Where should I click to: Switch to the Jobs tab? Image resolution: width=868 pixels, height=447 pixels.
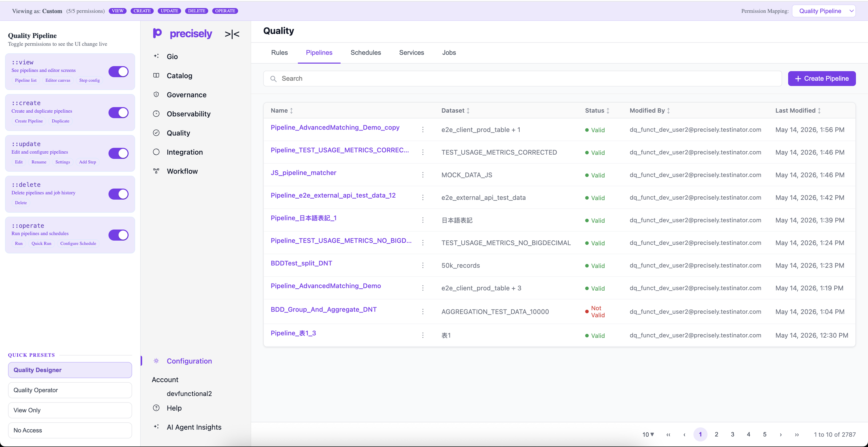tap(449, 53)
